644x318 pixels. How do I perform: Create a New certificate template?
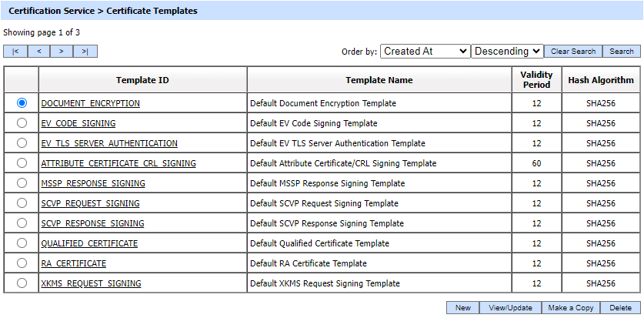click(x=462, y=307)
